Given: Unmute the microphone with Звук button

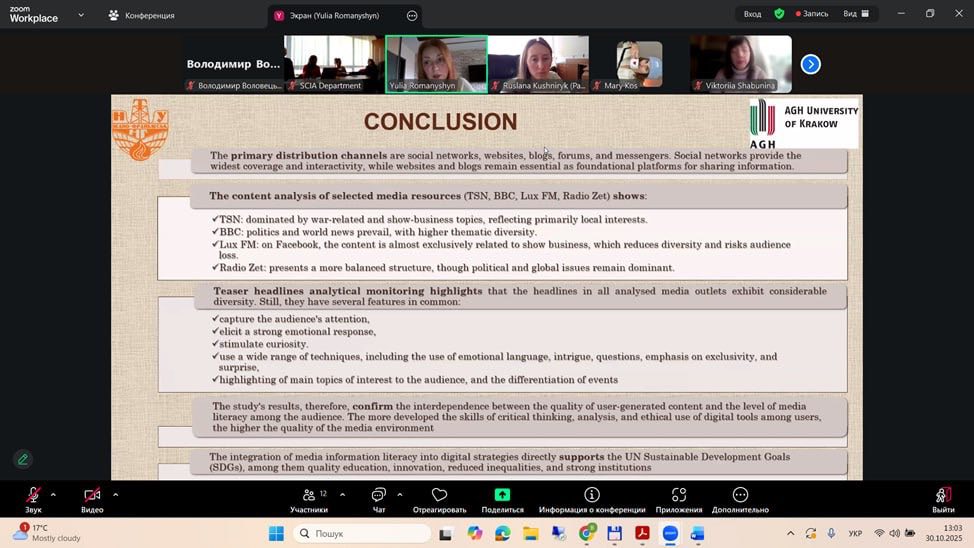Looking at the screenshot, I should click(33, 496).
